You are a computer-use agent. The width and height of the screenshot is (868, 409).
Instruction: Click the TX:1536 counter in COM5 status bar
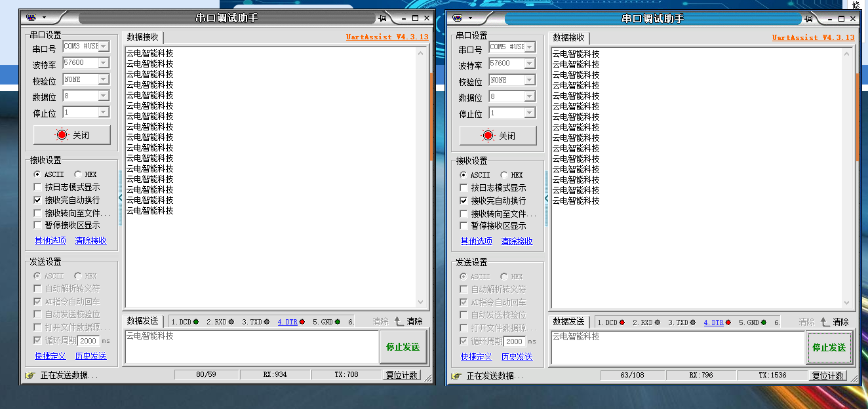coord(772,376)
